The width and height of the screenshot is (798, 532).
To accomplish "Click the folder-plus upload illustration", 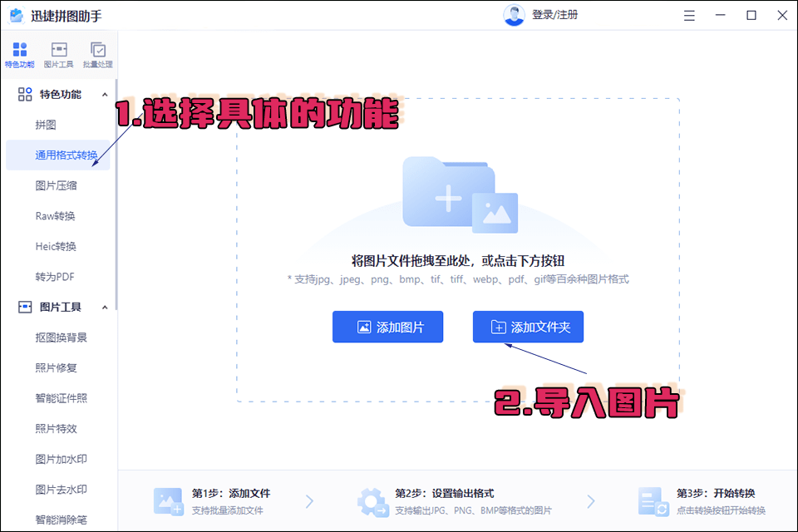I will (460, 195).
